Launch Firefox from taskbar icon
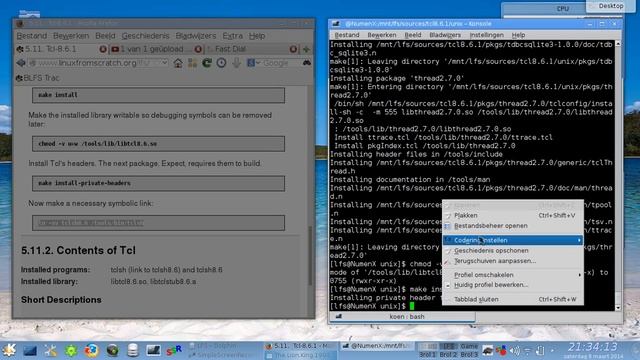The image size is (640, 360). [91, 350]
